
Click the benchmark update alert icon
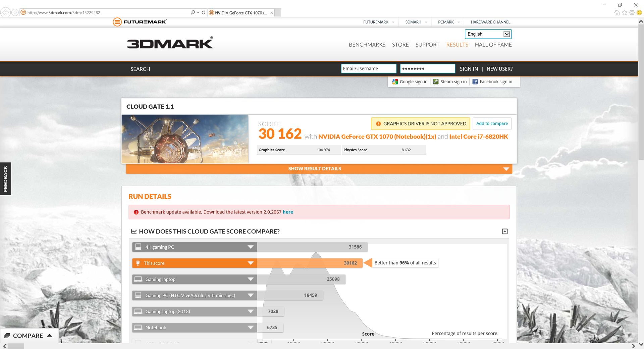[136, 212]
